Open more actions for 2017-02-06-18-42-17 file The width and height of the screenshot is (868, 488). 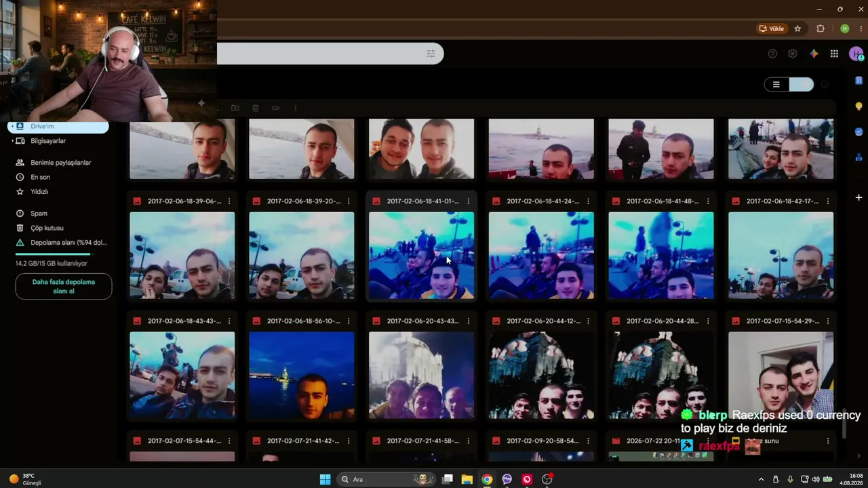click(828, 201)
